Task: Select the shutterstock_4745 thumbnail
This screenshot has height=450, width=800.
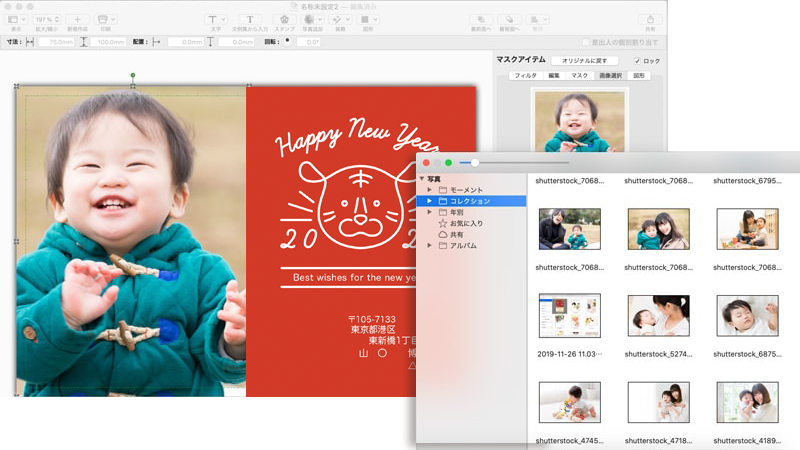Action: coord(569,402)
